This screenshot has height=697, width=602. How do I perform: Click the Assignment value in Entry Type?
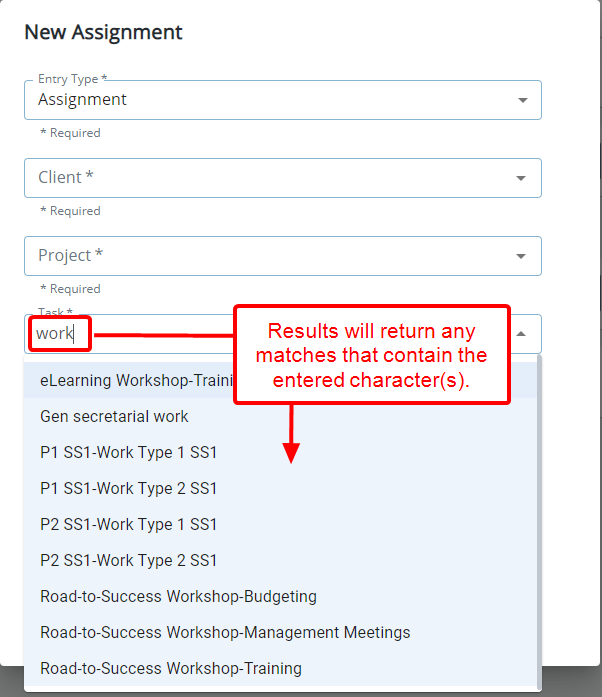(x=82, y=100)
